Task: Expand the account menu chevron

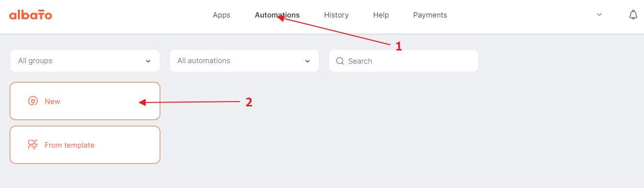Action: 599,15
